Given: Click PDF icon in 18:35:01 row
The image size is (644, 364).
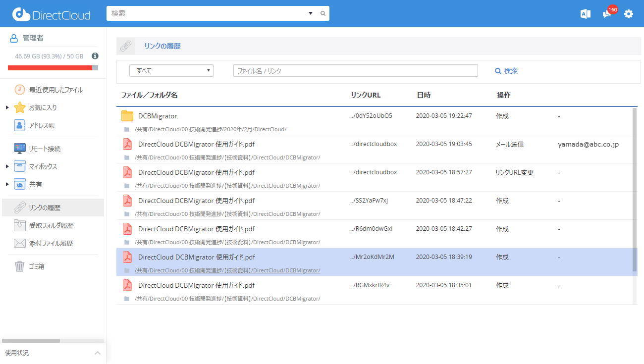Looking at the screenshot, I should click(x=127, y=285).
